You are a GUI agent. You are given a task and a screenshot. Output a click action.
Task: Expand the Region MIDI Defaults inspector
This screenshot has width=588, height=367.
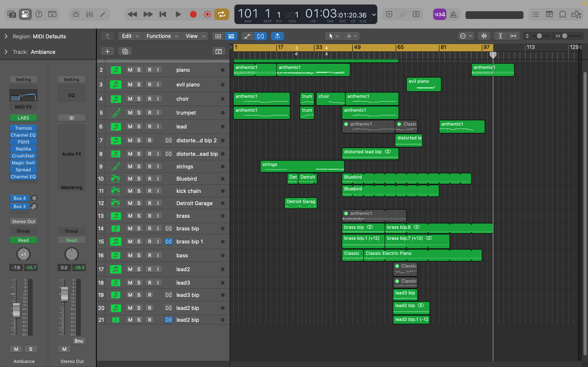6,36
